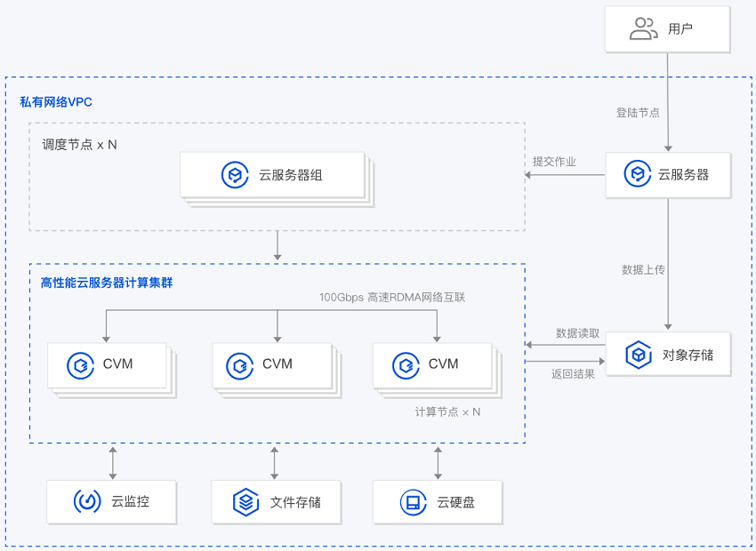Select the middle CVM node icon

pos(240,363)
